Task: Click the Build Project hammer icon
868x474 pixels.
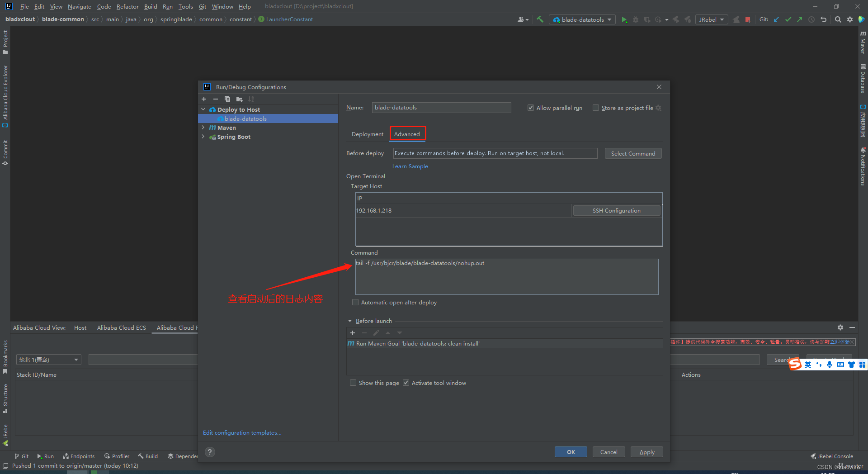Action: coord(540,19)
